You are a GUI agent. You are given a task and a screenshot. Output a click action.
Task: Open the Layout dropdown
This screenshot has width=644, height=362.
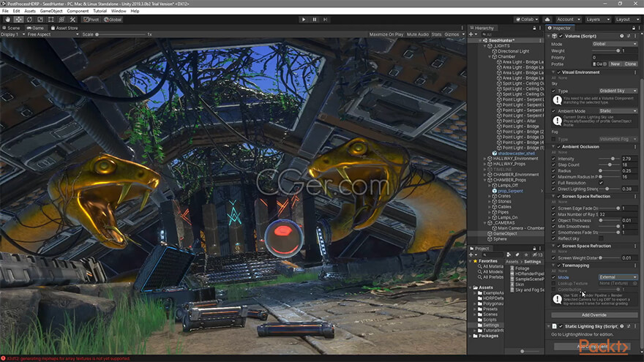[x=627, y=19]
